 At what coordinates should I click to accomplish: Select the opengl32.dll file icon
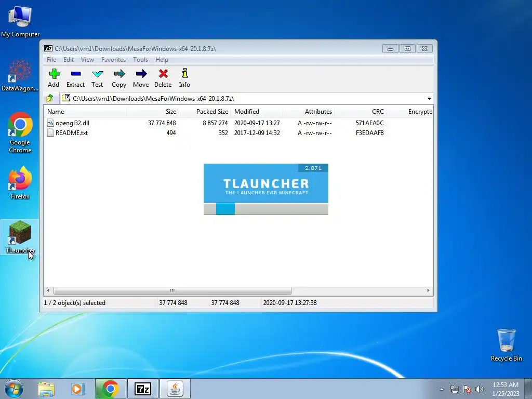(x=50, y=123)
